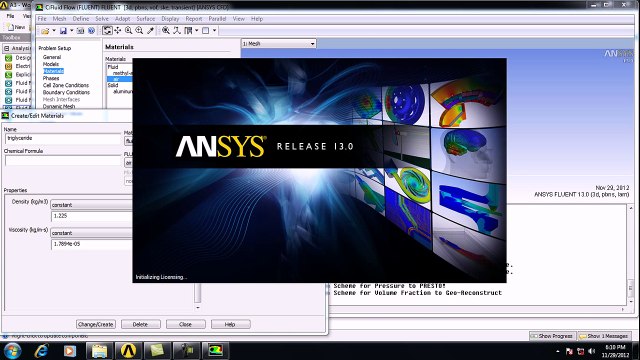Open the Define menu
Image resolution: width=640 pixels, height=360 pixels.
click(x=81, y=19)
